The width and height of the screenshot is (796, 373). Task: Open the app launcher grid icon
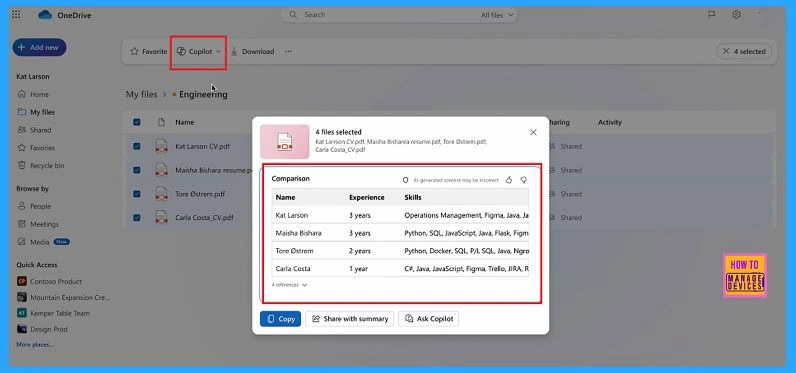16,15
